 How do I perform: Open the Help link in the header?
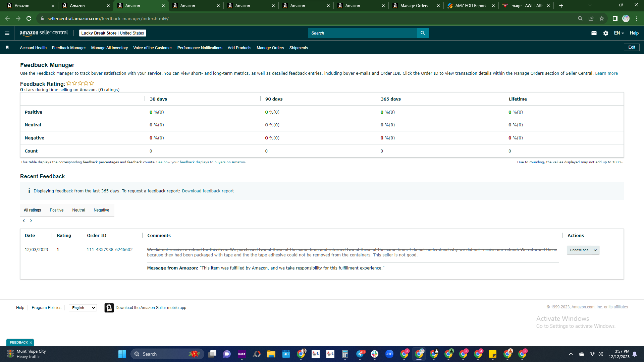634,33
